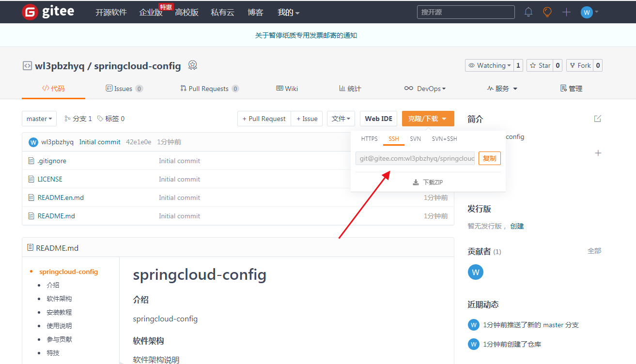
Task: Open the 博客 navigation item
Action: click(255, 12)
